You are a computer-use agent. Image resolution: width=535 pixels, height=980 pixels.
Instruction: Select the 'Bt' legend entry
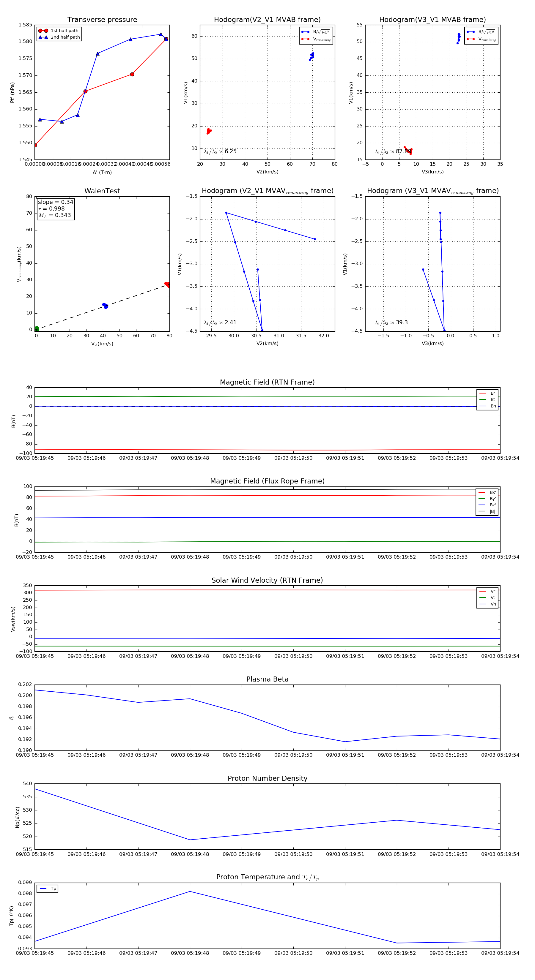coord(487,399)
